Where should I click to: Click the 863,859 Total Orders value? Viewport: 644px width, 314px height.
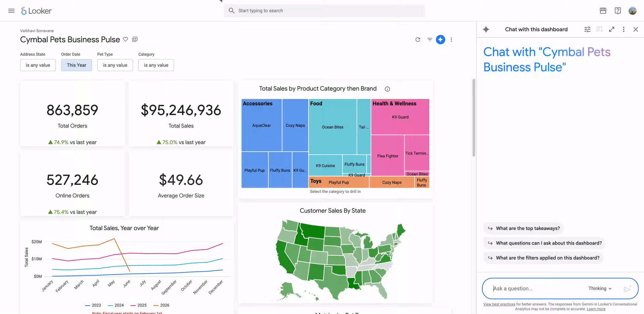[72, 110]
